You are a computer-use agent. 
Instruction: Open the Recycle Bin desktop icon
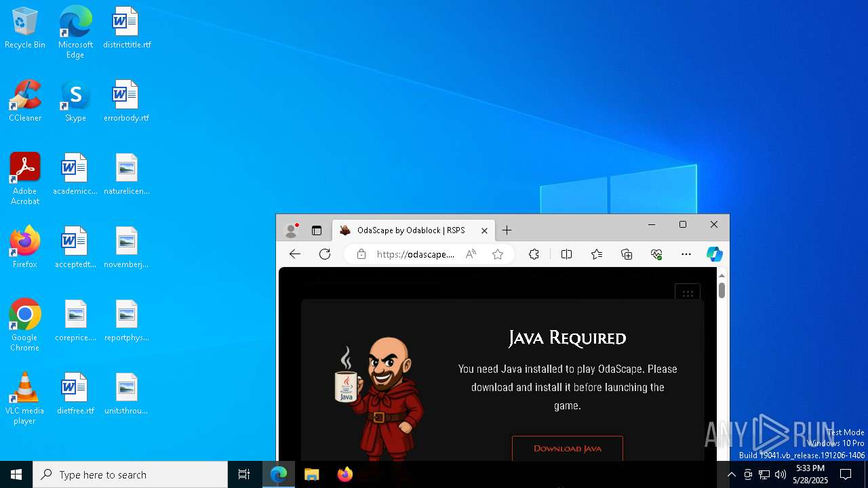[x=25, y=28]
